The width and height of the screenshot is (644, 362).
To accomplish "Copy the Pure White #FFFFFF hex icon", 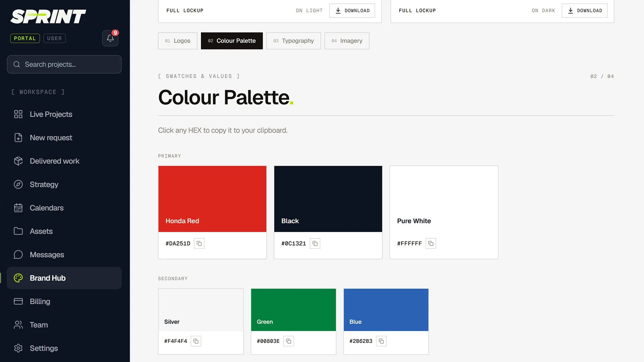I will 431,243.
